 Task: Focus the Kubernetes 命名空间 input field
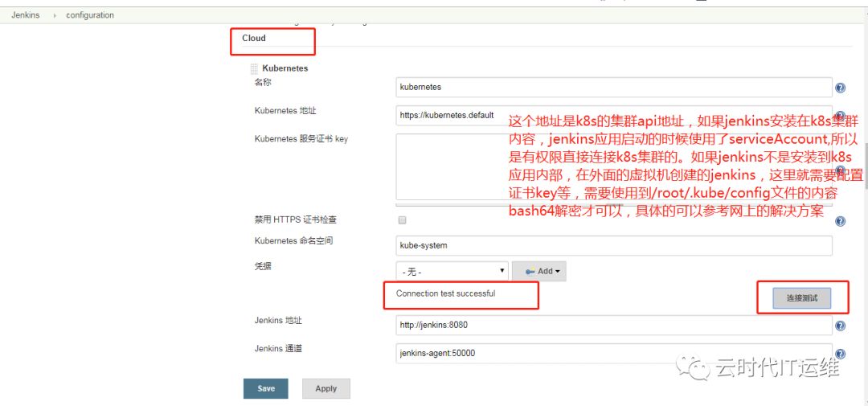tap(614, 245)
